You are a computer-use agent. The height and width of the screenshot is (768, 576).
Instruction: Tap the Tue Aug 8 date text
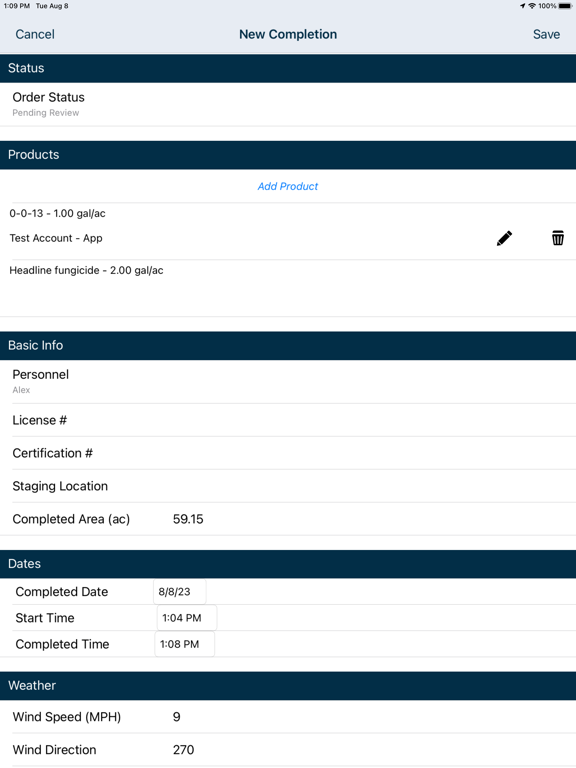tap(52, 6)
